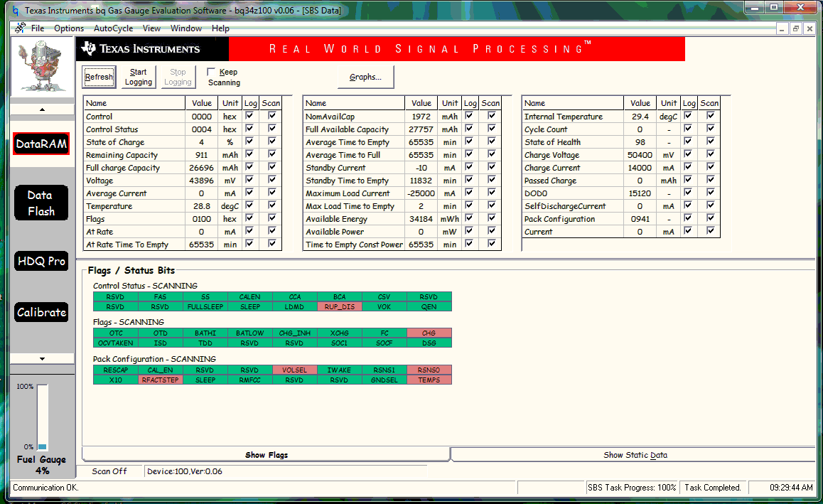823x504 pixels.
Task: Open the Window menu
Action: pyautogui.click(x=185, y=28)
